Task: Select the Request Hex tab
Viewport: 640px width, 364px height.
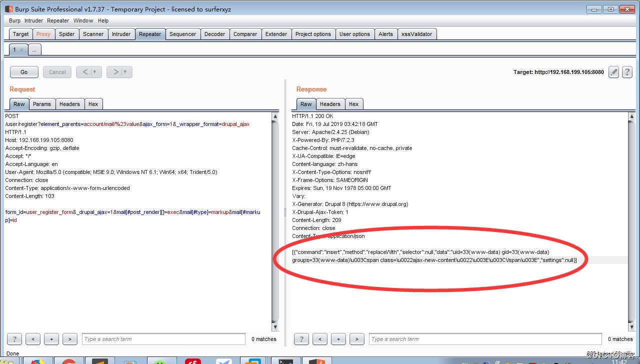Action: (93, 104)
